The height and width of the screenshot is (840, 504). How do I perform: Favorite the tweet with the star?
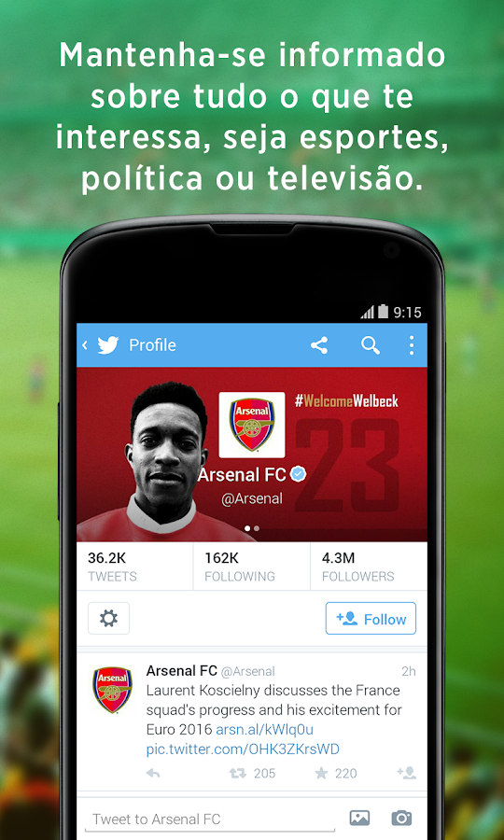(x=321, y=773)
